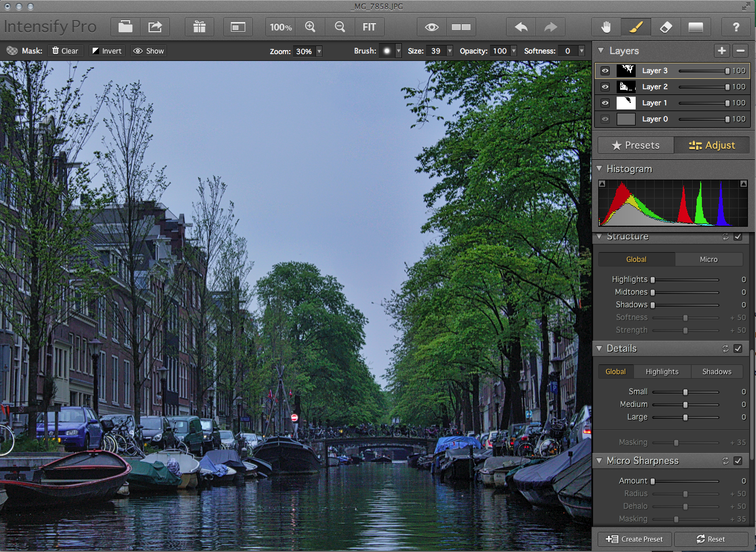
Task: Open the Zoom percentage dropdown
Action: [319, 51]
